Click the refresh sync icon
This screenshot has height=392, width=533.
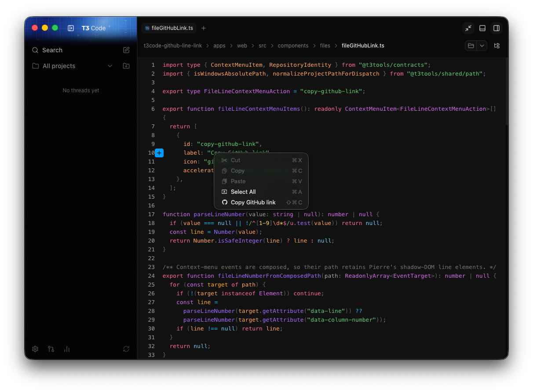click(x=126, y=349)
